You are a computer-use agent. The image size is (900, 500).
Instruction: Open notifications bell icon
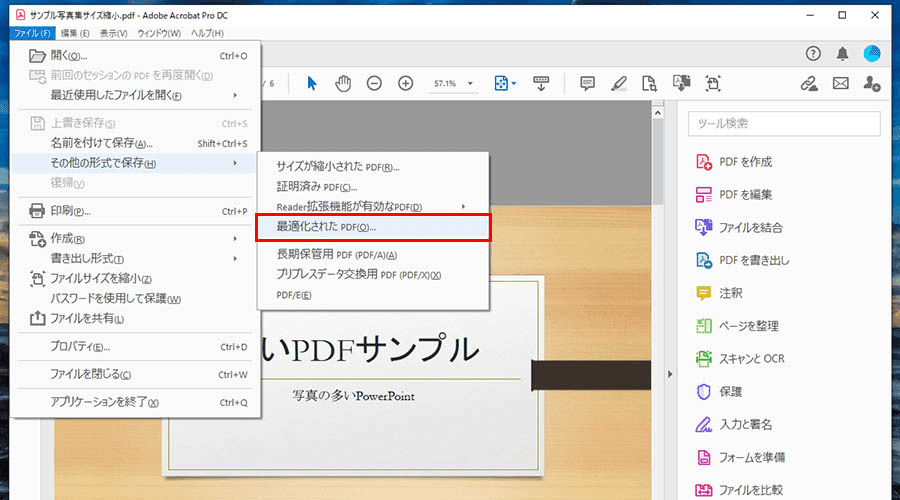click(842, 53)
